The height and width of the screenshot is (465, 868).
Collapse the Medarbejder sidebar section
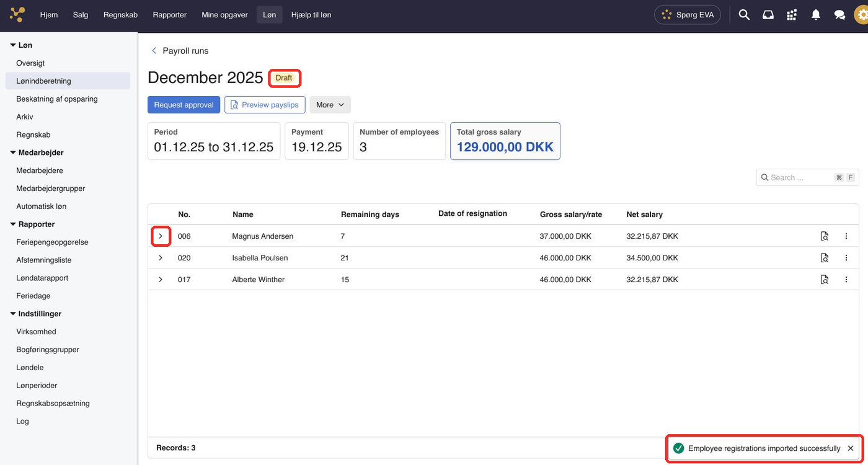tap(13, 153)
